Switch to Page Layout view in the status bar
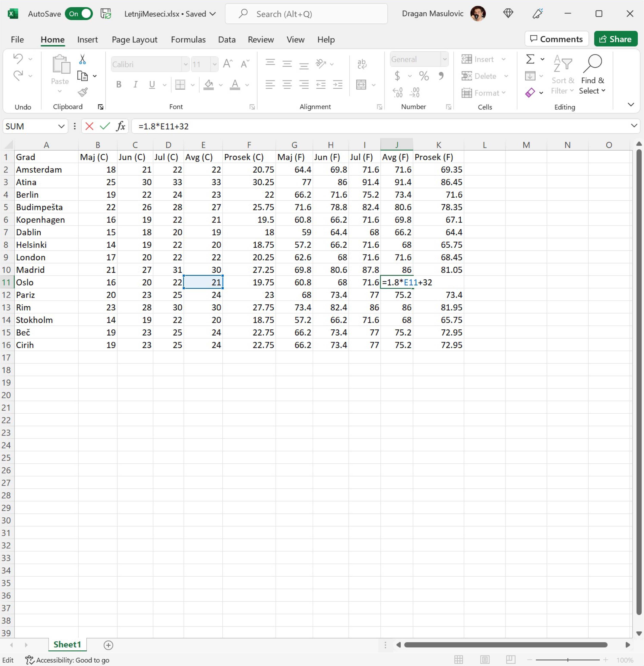Screen dimensions: 644x666 [485, 659]
